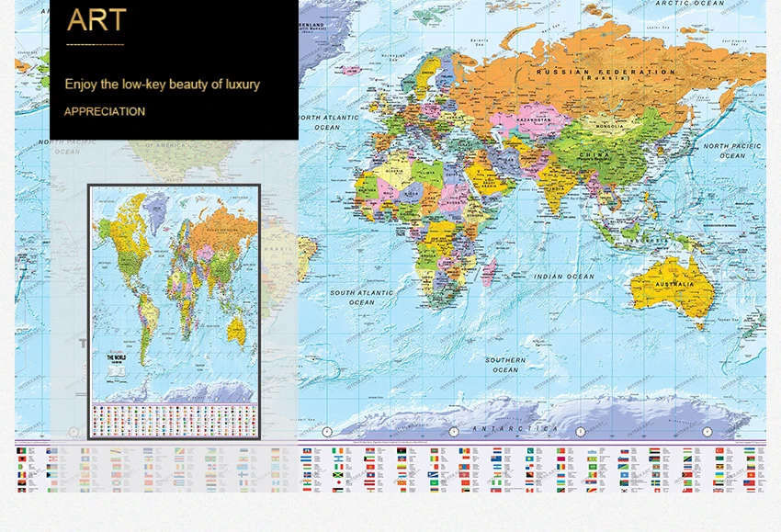The height and width of the screenshot is (532, 781).
Task: Click the "THE WORLD" title in the framed poster
Action: 116,357
